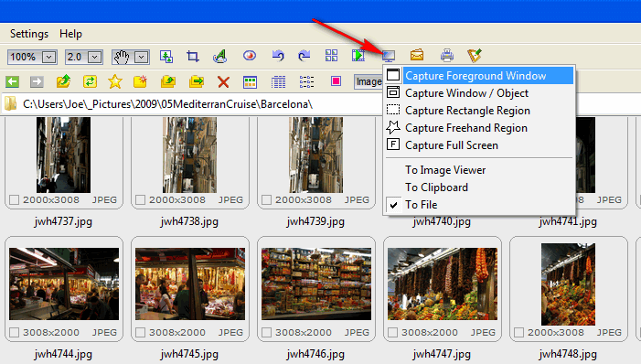Viewport: 641px width, 364px height.
Task: Click the screen capture monitor icon
Action: tap(389, 56)
